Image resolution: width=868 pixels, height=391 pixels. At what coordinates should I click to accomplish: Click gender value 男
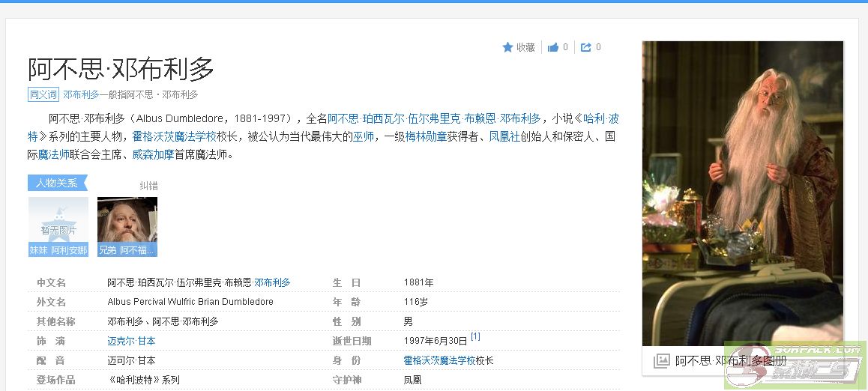point(408,321)
